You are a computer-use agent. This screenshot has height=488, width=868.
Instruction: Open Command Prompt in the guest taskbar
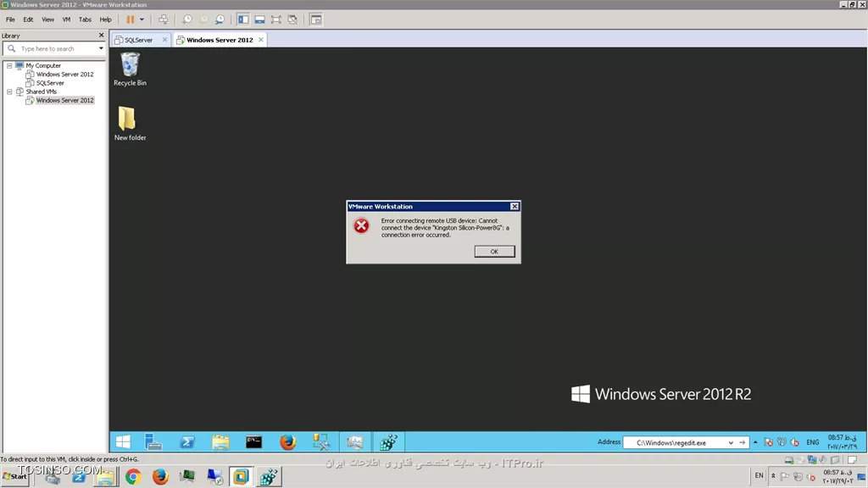(254, 441)
